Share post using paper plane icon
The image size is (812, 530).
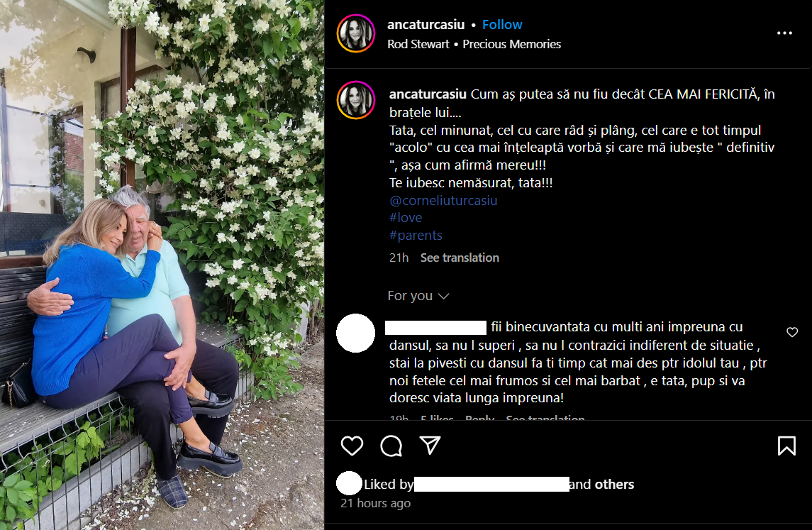click(x=430, y=446)
